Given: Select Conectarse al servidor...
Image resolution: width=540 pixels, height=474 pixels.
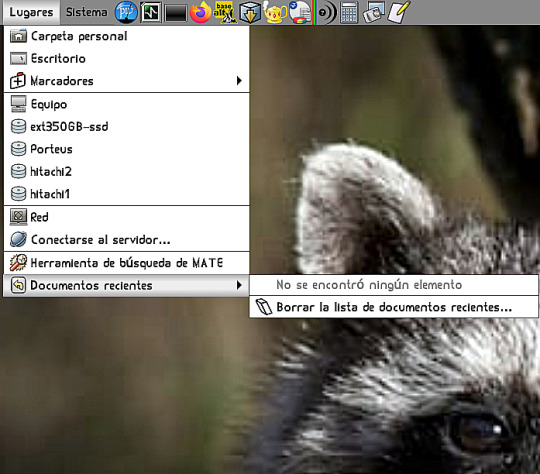Looking at the screenshot, I should point(126,239).
